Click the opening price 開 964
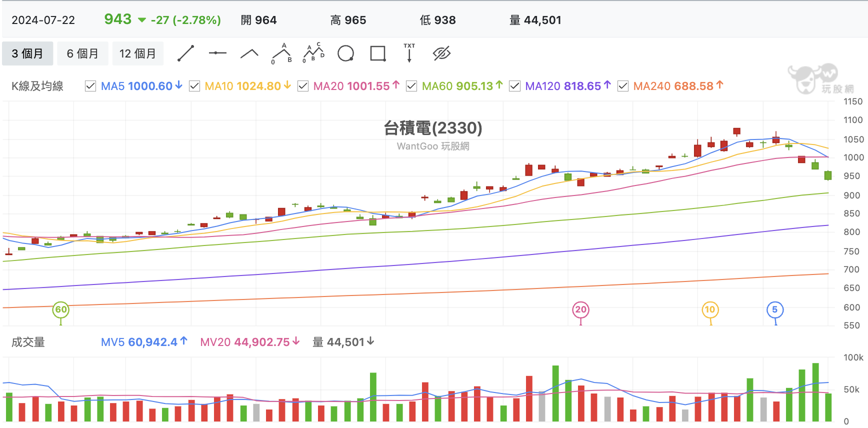Viewport: 868px width, 428px height. coord(258,20)
